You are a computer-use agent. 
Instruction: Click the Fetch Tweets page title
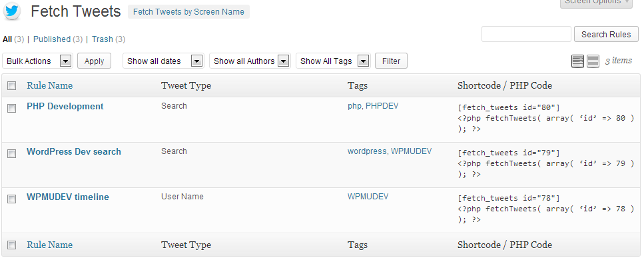pyautogui.click(x=76, y=11)
